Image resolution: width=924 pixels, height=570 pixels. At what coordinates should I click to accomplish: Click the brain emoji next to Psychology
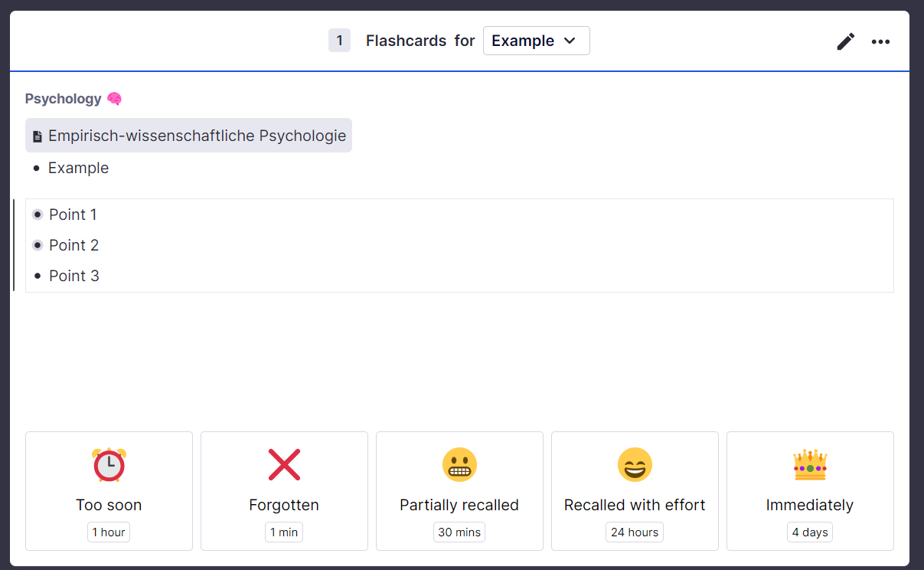click(114, 99)
